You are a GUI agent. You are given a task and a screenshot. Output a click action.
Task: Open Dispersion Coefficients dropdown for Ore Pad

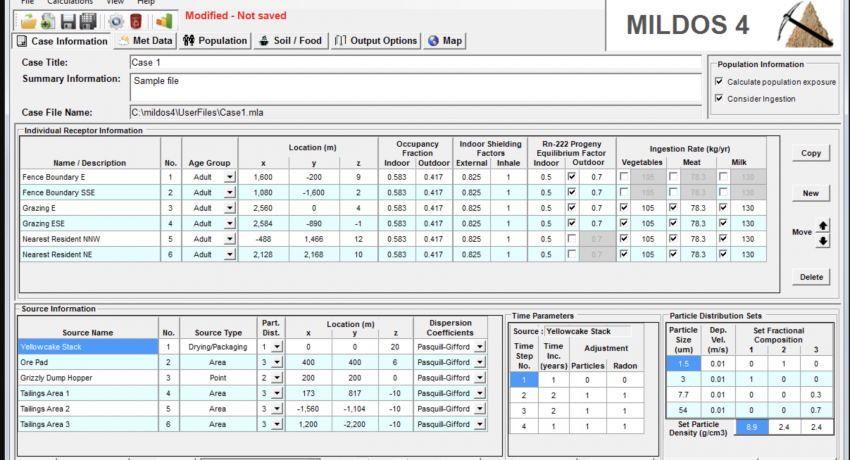(480, 362)
